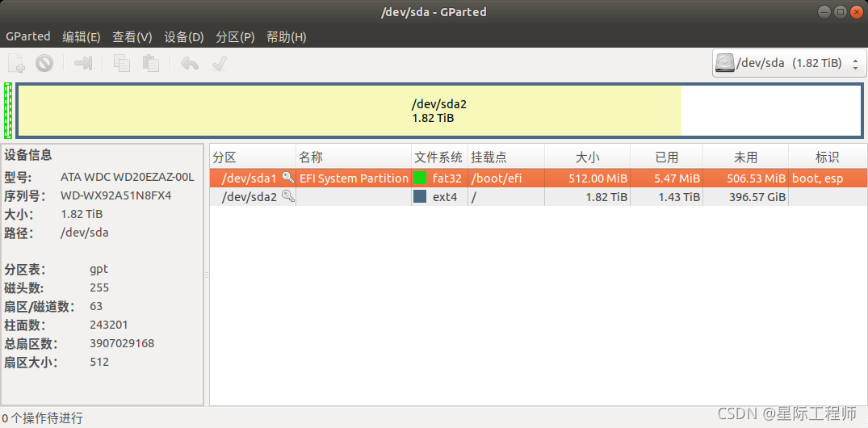
Task: Click the hard disk icon in device selector
Action: point(724,63)
